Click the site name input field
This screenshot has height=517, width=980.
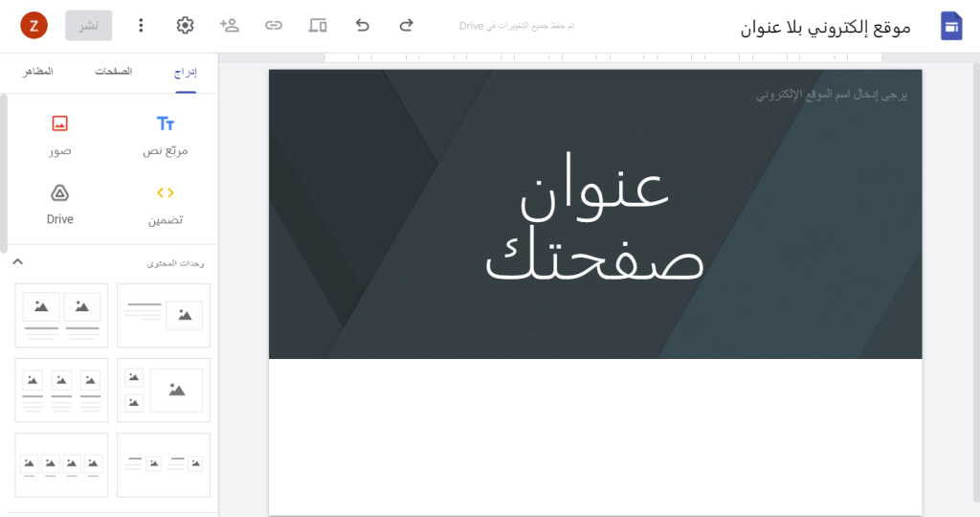[x=831, y=96]
